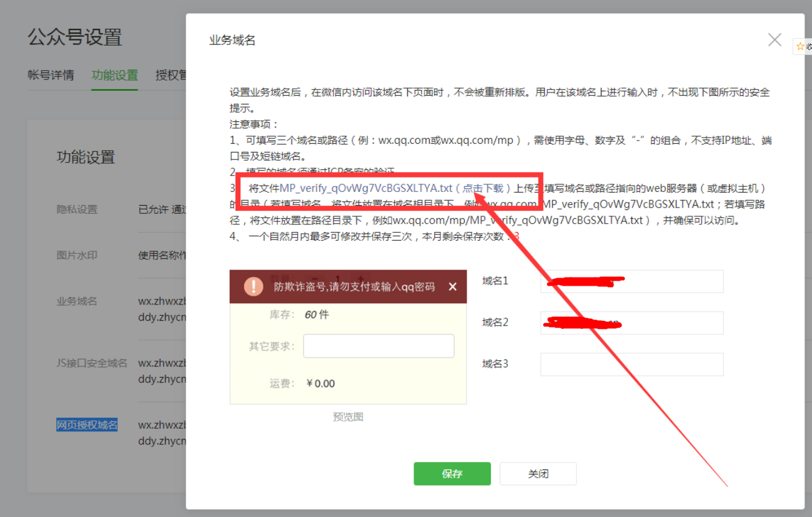Click the 域名2 input field
812x517 pixels.
631,323
